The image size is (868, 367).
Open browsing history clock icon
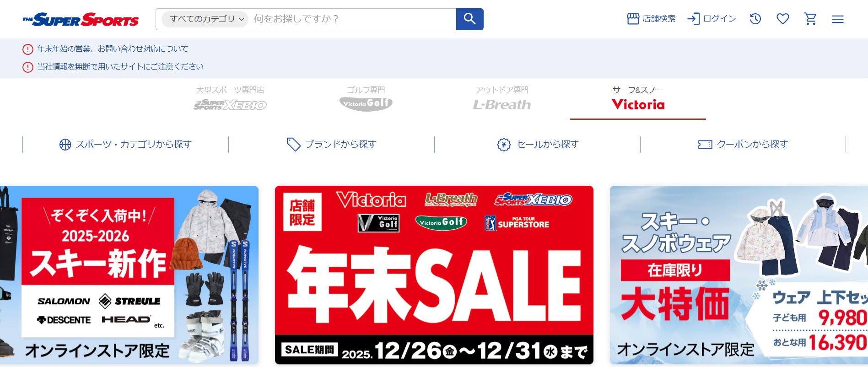point(755,19)
